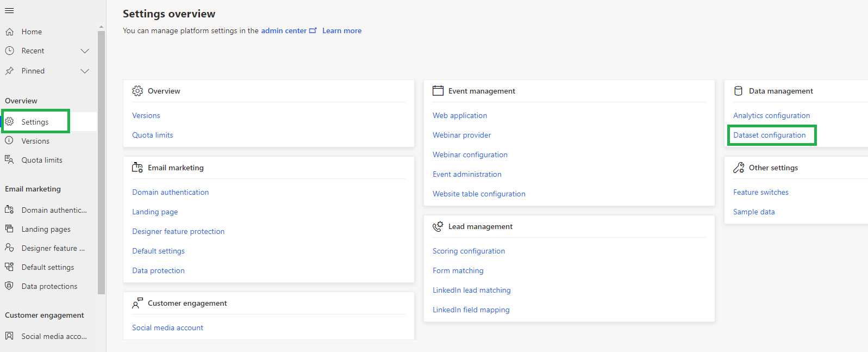Click the Landing pages sidebar icon
The image size is (868, 352).
pos(9,229)
